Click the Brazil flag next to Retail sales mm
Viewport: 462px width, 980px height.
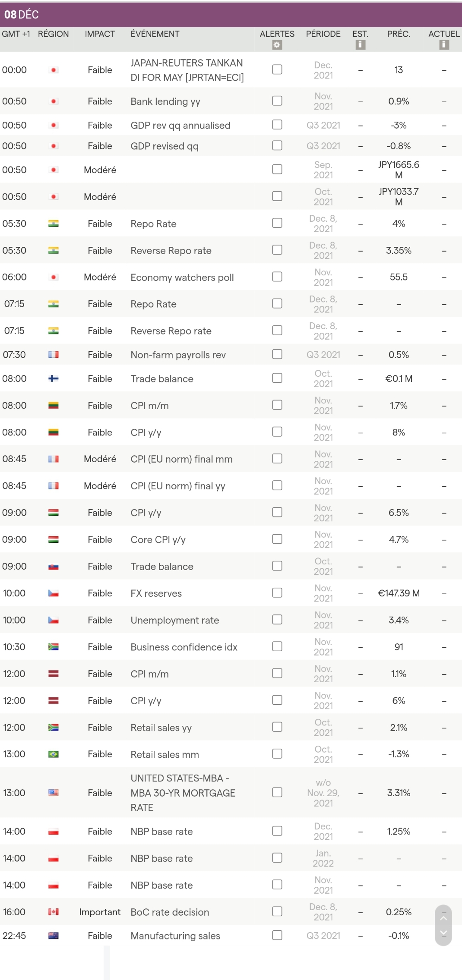click(x=54, y=754)
